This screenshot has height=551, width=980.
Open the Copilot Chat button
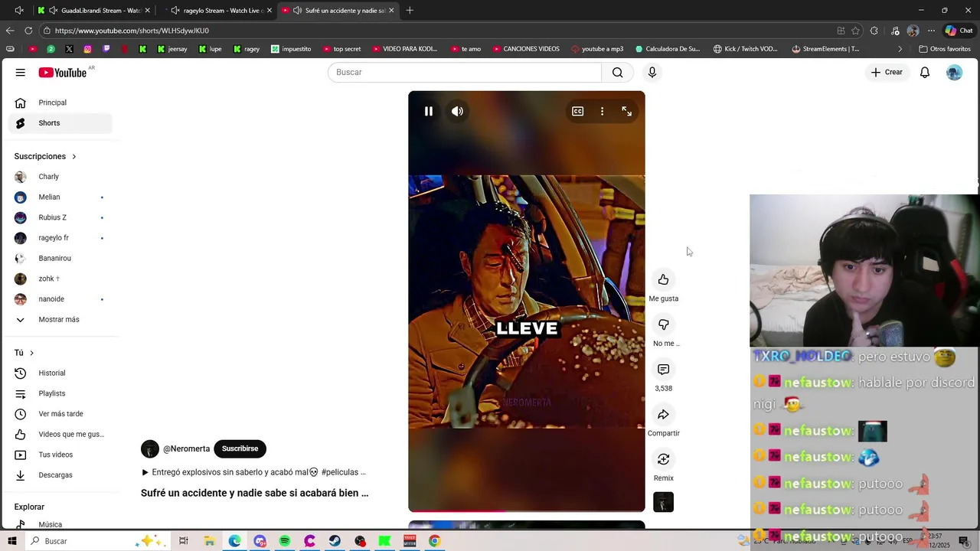959,31
